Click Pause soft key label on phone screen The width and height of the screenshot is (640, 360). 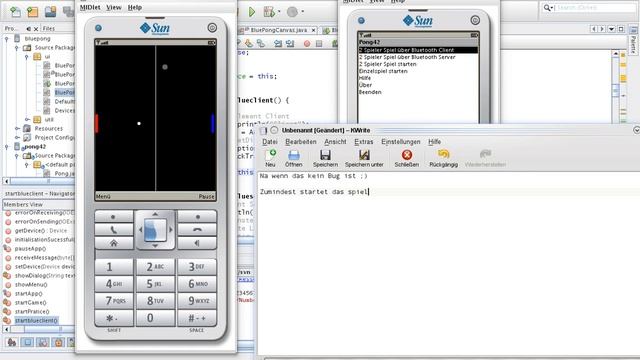(x=207, y=196)
